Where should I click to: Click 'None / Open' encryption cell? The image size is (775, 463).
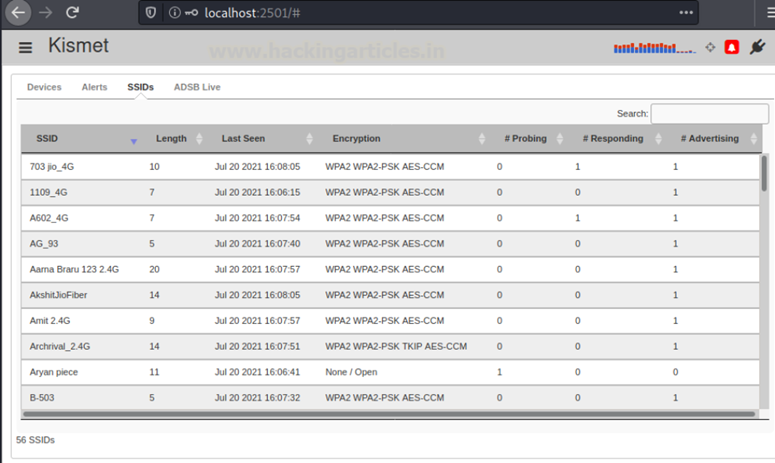point(351,372)
